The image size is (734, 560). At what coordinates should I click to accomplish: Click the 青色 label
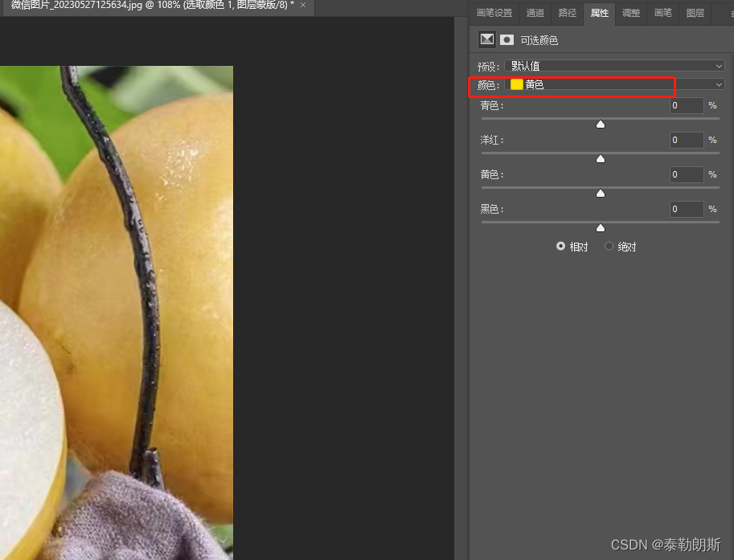(491, 106)
